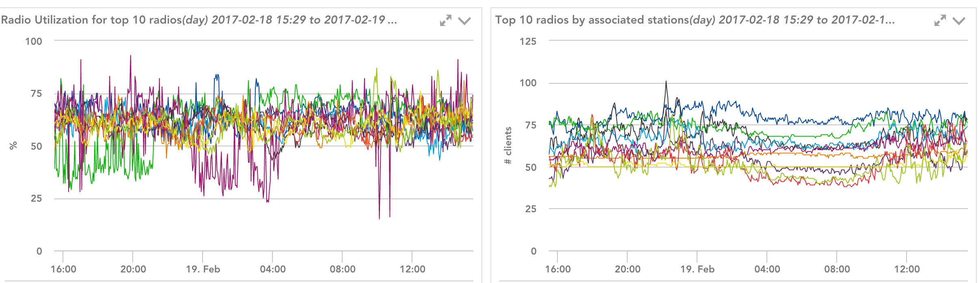Click the tall black spike in the stations chart
Viewport: 980px width, 283px height.
click(x=666, y=83)
